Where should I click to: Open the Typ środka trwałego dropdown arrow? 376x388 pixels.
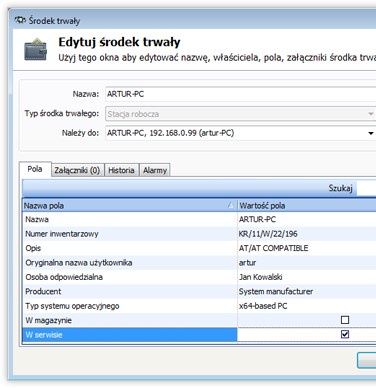coord(370,114)
